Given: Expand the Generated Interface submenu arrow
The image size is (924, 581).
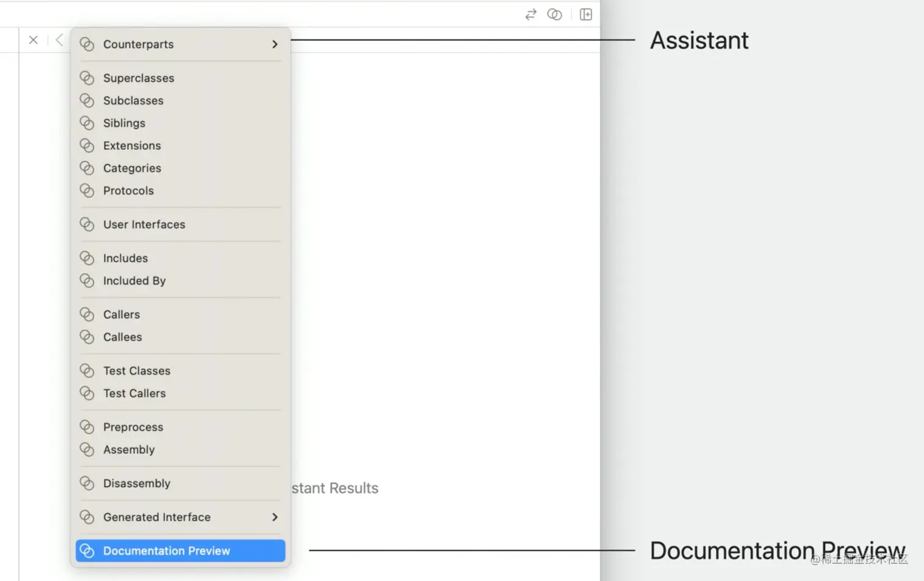Looking at the screenshot, I should pyautogui.click(x=274, y=517).
